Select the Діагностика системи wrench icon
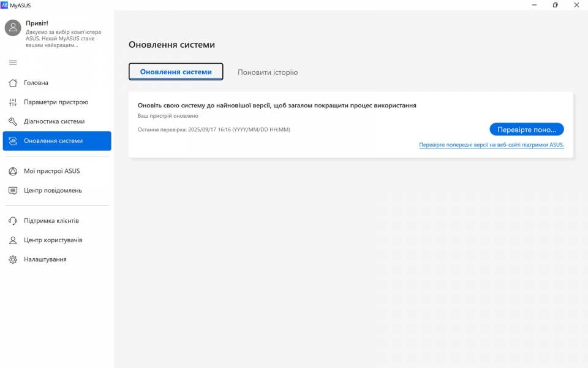 (13, 121)
